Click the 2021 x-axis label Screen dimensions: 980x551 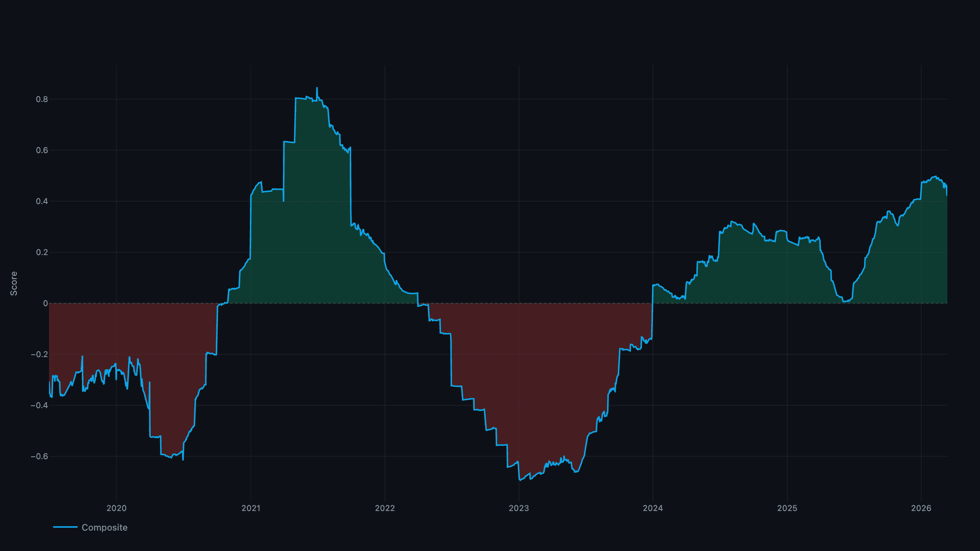251,508
